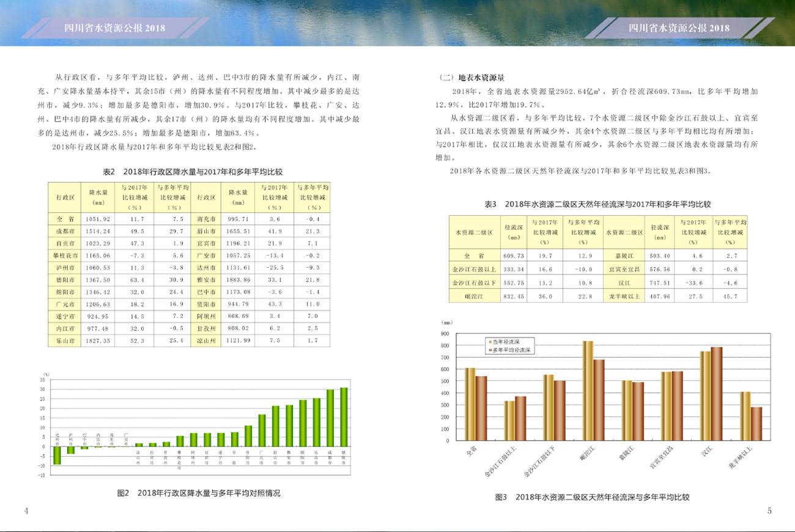This screenshot has height=532, width=795.
Task: Click Figure 2 y-axis label '-15'
Action: [x=41, y=475]
